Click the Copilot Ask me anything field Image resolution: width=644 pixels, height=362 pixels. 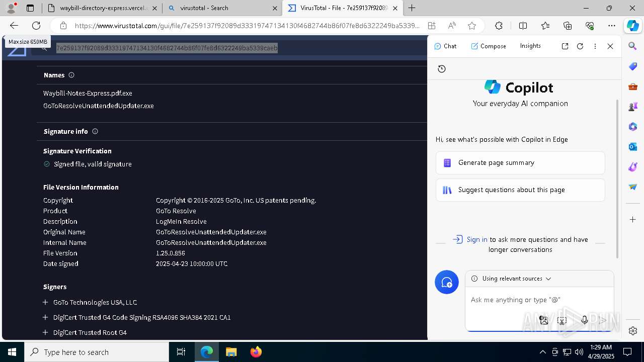(539, 300)
